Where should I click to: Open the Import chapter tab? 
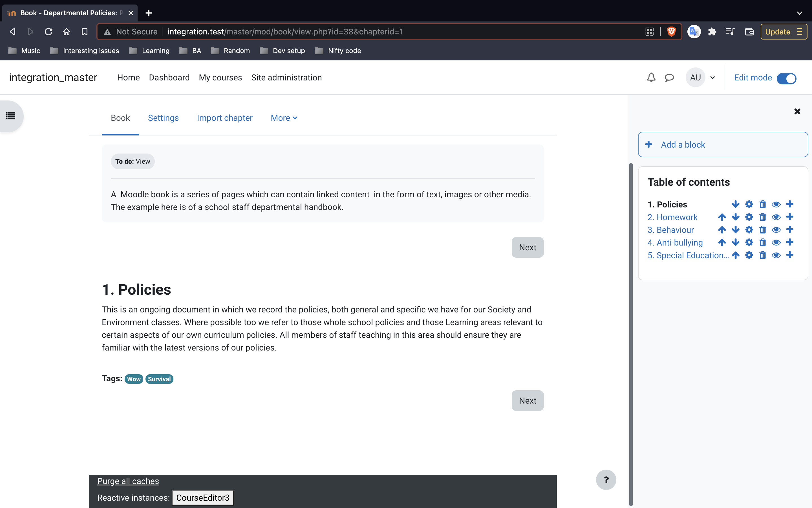point(224,118)
